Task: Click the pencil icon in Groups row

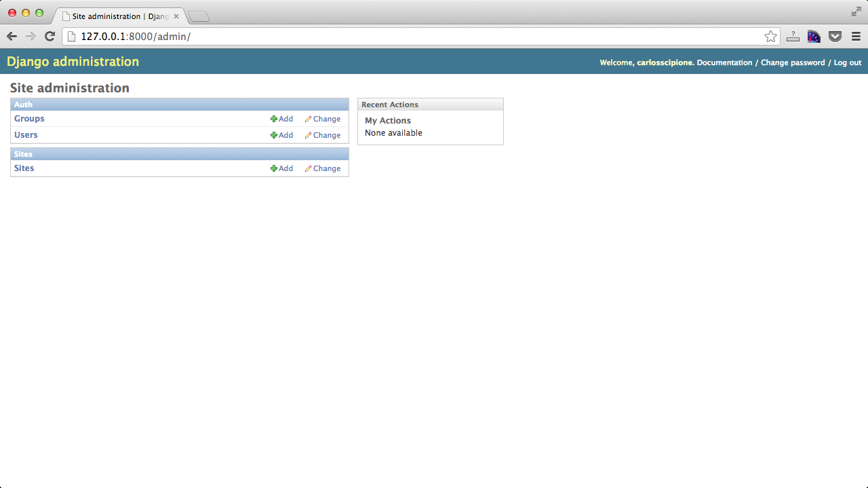Action: (x=309, y=119)
